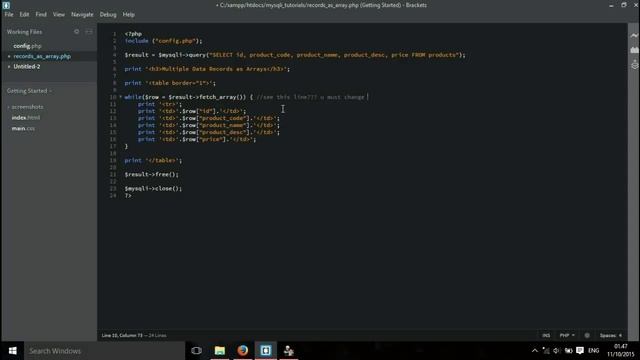This screenshot has height=360, width=640.
Task: Open Working Files gear settings
Action: (76, 31)
